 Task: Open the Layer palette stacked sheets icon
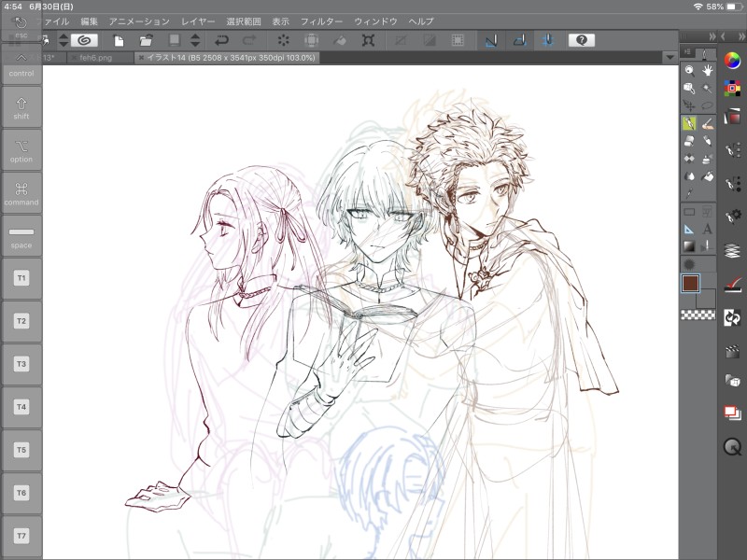pyautogui.click(x=732, y=250)
